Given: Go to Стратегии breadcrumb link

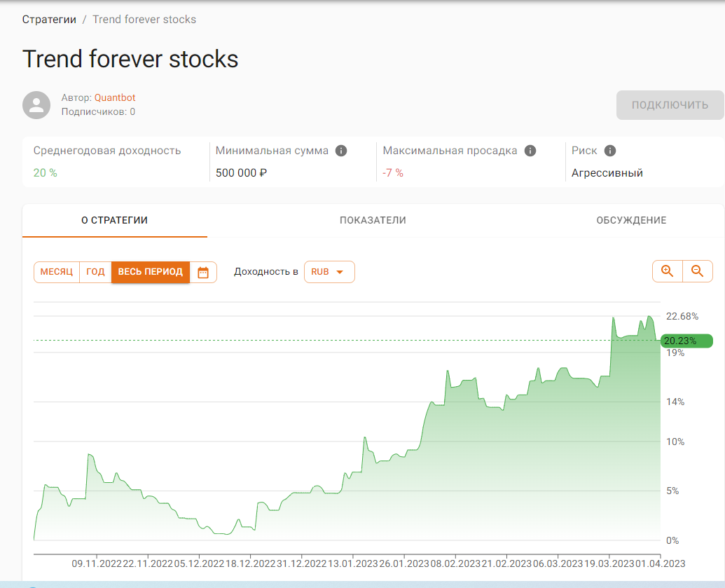Looking at the screenshot, I should click(49, 20).
